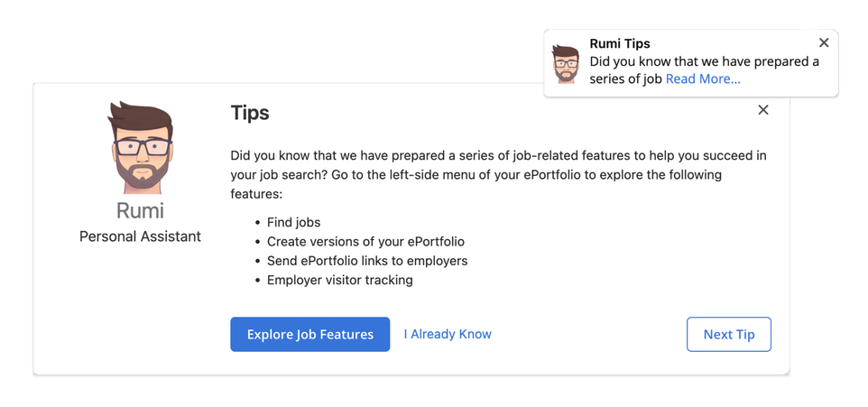
Task: Select Create versions of your ePortfolio item
Action: tap(365, 242)
